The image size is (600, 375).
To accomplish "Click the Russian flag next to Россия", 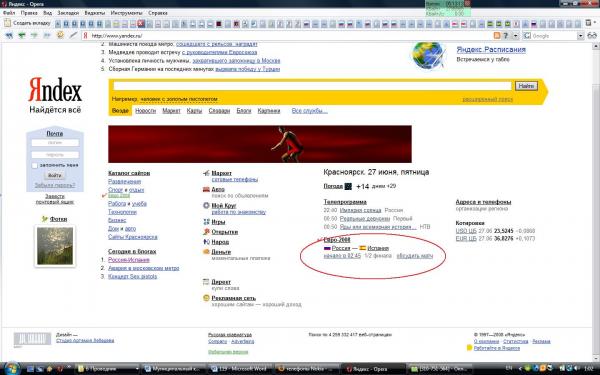I will [327, 248].
